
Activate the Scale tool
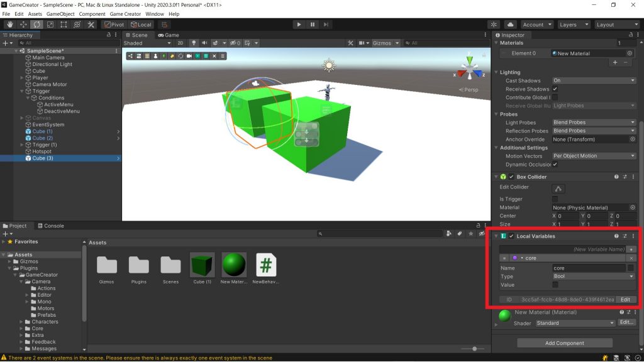(x=50, y=24)
